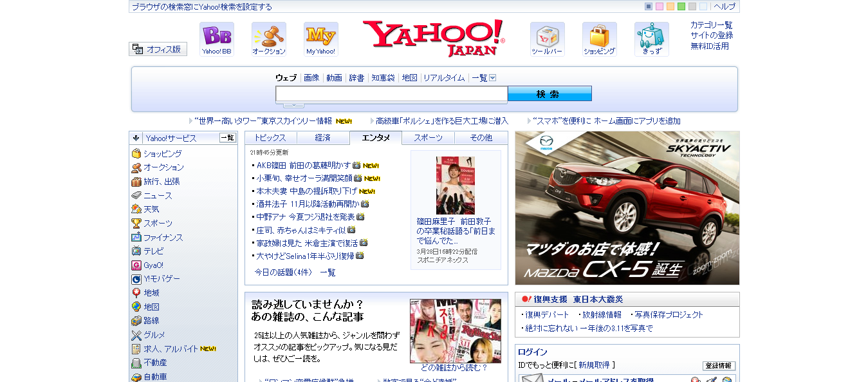Expand the search box suggestion handle
868x382 pixels.
293,105
